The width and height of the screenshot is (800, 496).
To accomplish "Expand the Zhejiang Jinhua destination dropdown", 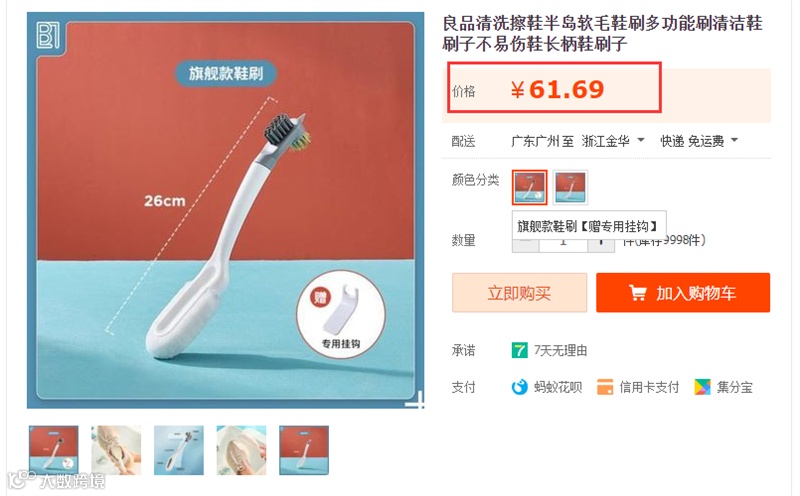I will [613, 141].
